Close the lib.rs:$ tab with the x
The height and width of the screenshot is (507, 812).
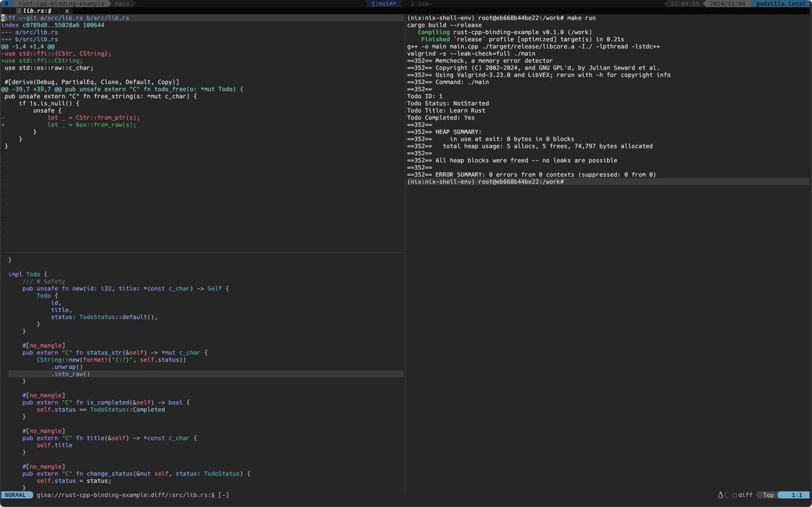coord(66,11)
